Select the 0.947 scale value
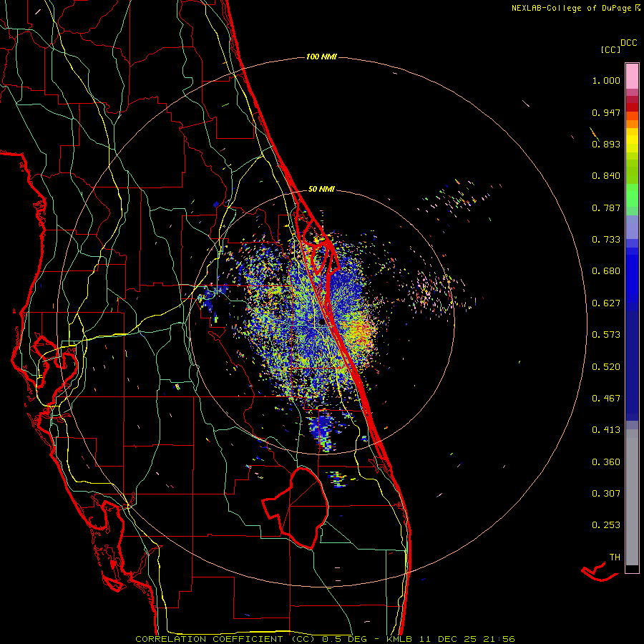Viewport: 644px width, 644px height. (606, 112)
